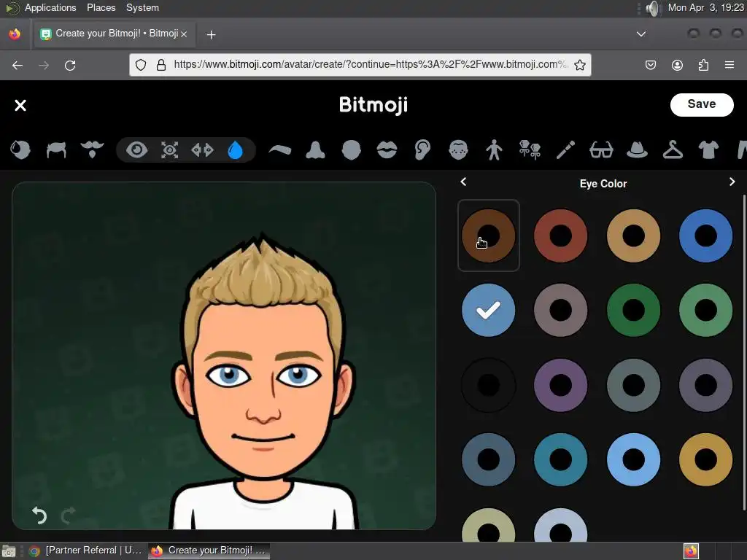Viewport: 747px width, 560px height.
Task: Open the body type figure icon
Action: [494, 150]
